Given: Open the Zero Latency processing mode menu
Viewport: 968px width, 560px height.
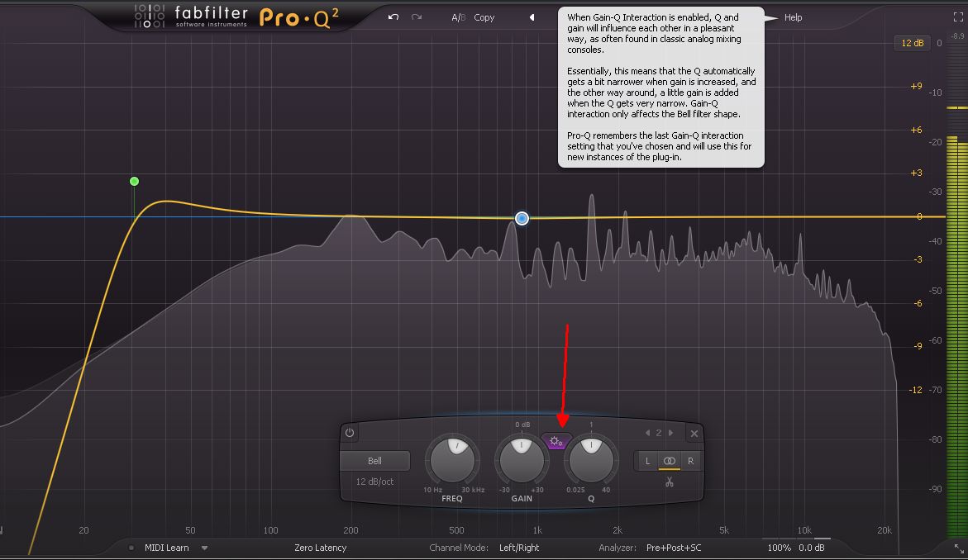Looking at the screenshot, I should tap(321, 548).
